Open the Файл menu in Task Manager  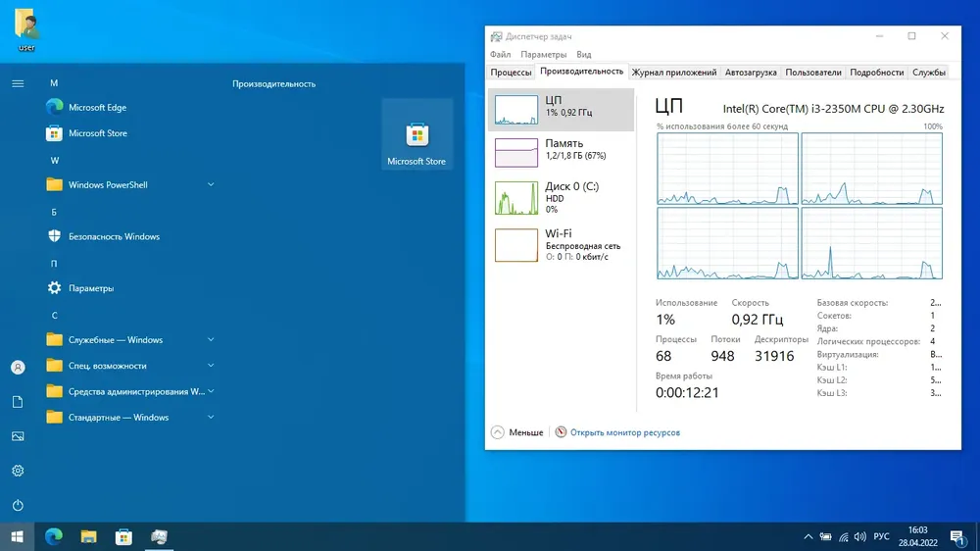[500, 54]
